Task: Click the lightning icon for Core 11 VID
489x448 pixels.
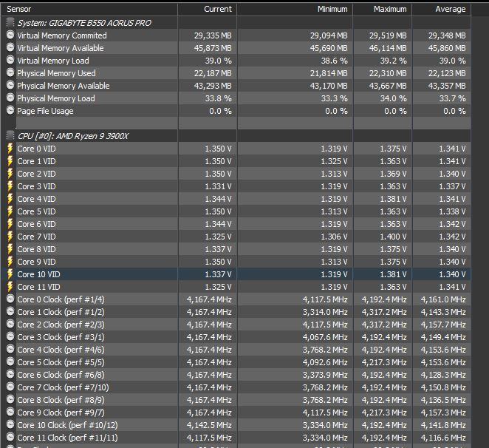Action: coord(10,287)
